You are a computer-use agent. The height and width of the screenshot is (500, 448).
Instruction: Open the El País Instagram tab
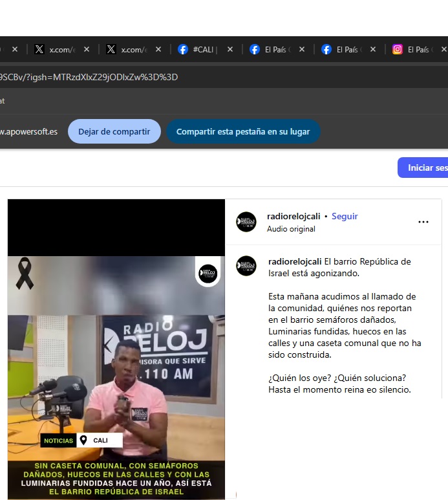[x=418, y=49]
